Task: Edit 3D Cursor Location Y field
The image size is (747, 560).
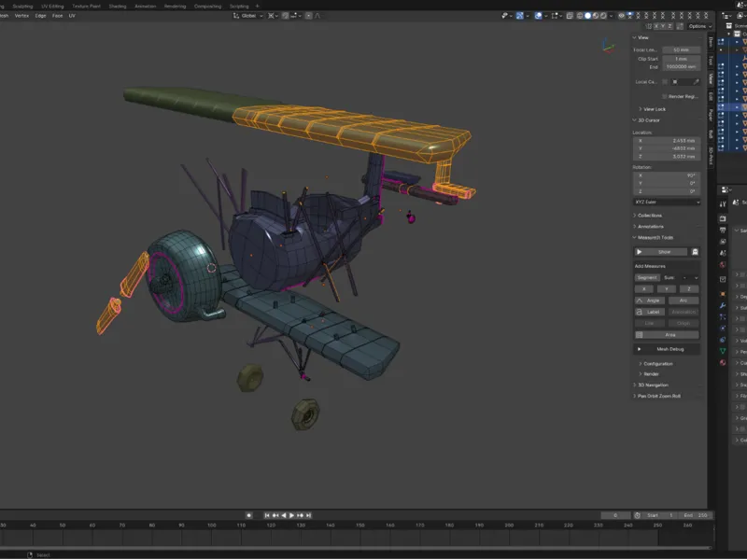Action: [667, 148]
